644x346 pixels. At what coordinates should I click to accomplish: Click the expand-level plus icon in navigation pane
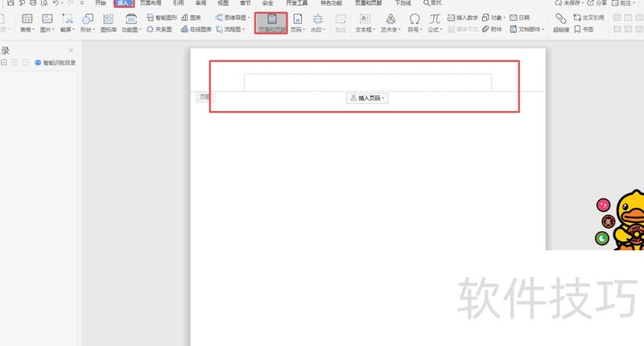14,63
